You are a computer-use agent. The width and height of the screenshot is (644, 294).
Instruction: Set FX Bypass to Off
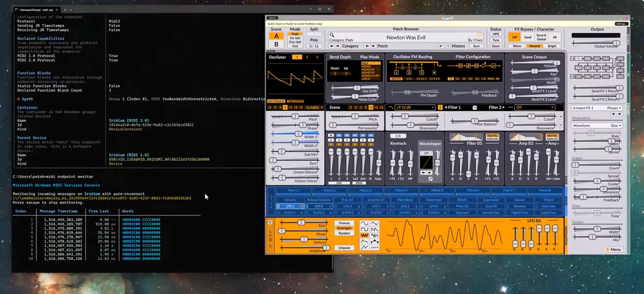pyautogui.click(x=514, y=37)
